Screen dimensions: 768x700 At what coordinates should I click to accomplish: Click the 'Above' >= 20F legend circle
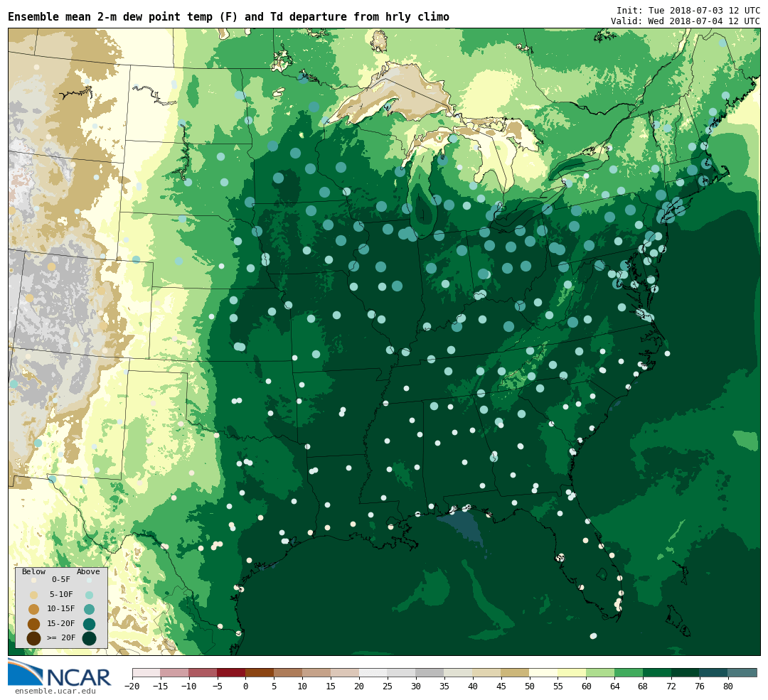pos(89,638)
